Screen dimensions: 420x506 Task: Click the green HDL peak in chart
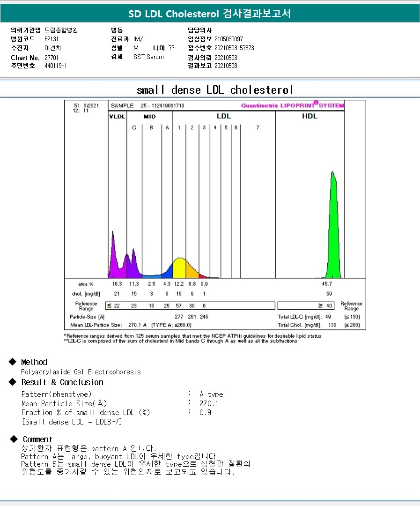click(x=333, y=232)
